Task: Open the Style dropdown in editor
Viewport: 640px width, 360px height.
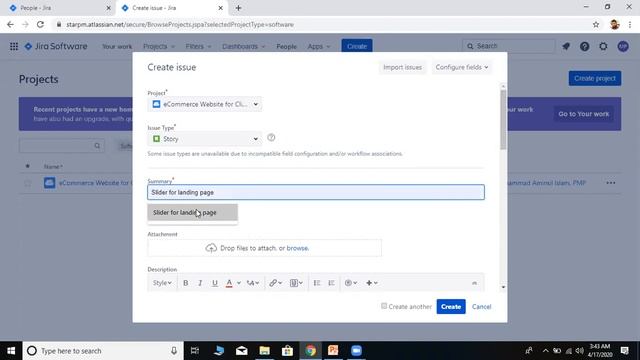Action: tap(162, 283)
